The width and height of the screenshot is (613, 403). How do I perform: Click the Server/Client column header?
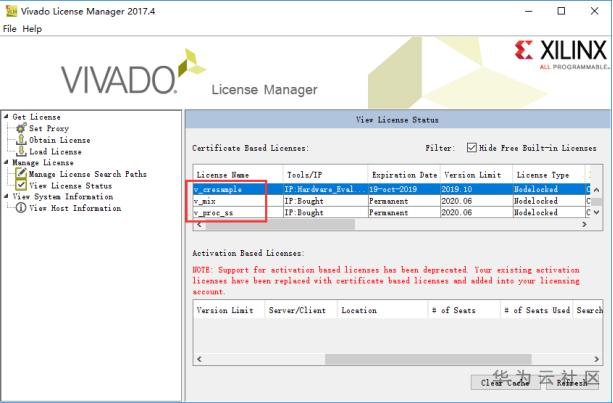(301, 310)
